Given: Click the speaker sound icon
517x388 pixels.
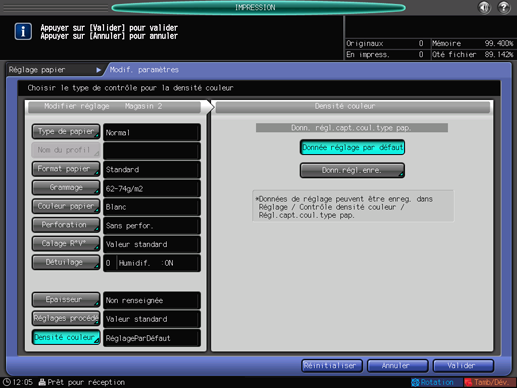Looking at the screenshot, I should pyautogui.click(x=484, y=7).
